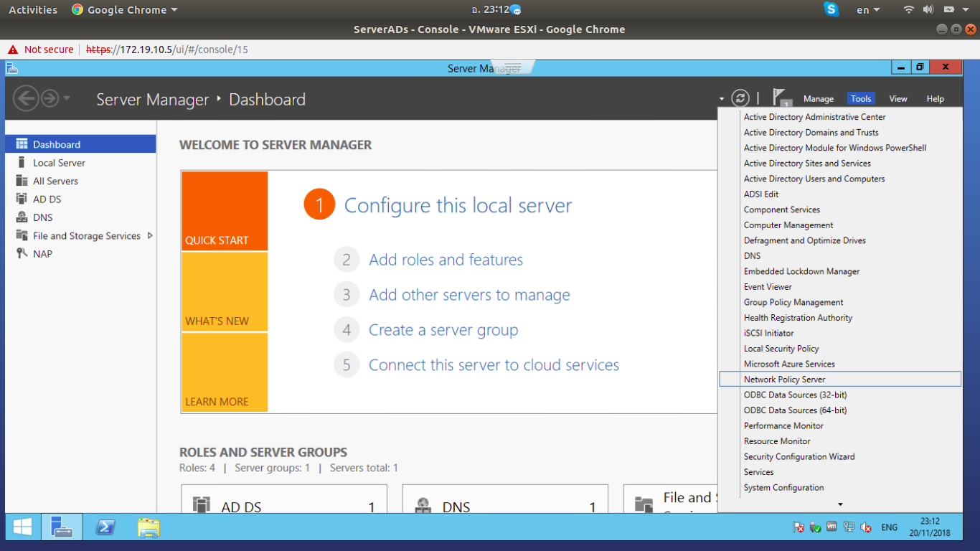Viewport: 980px width, 551px height.
Task: Open Component Services from the Tools menu
Action: [840, 209]
